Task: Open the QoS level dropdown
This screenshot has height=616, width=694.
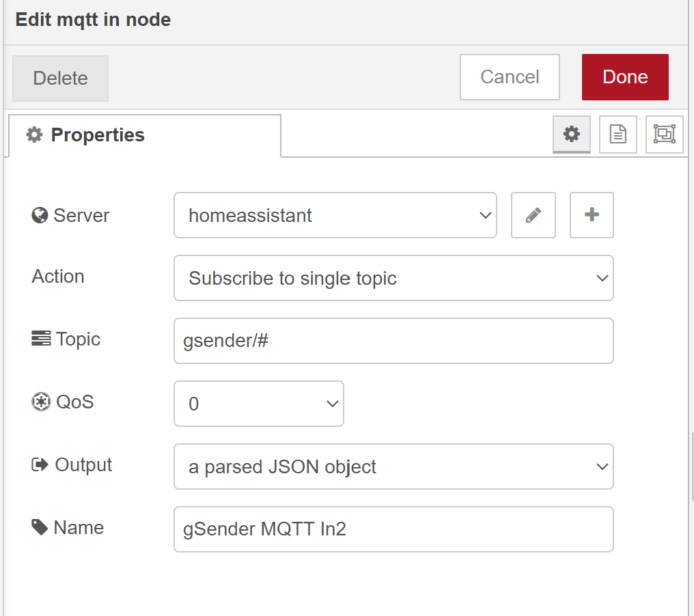Action: pyautogui.click(x=259, y=404)
